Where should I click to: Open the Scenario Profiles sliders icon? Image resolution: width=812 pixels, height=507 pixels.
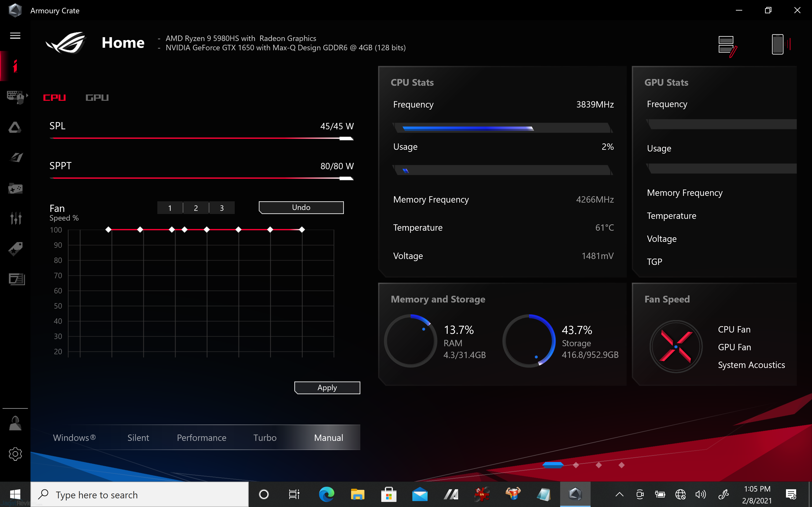coord(15,218)
